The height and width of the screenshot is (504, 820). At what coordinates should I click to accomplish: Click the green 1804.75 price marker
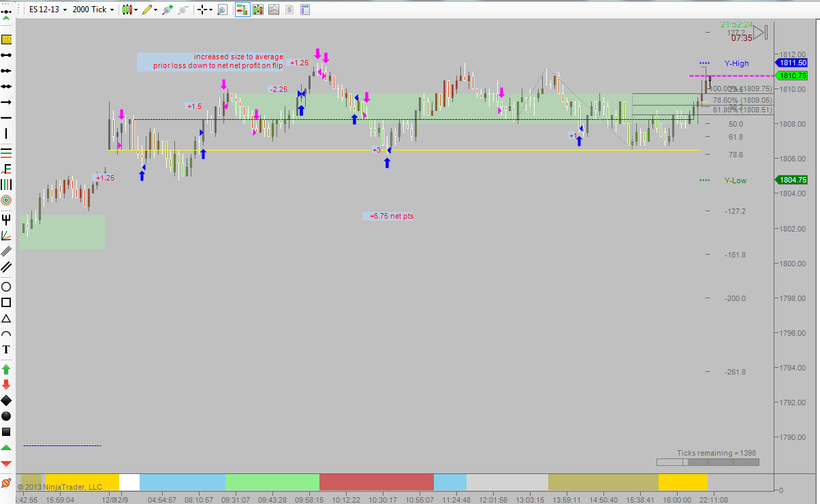791,180
